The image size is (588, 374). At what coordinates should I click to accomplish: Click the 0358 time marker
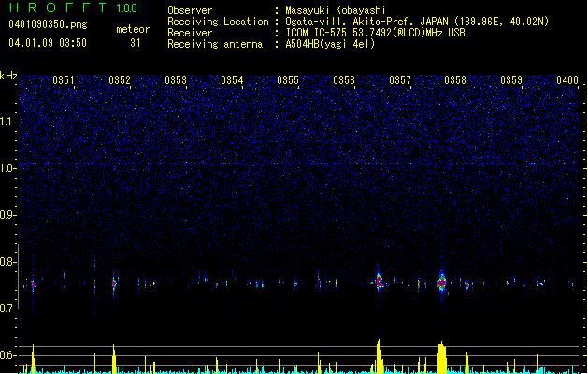coord(455,80)
